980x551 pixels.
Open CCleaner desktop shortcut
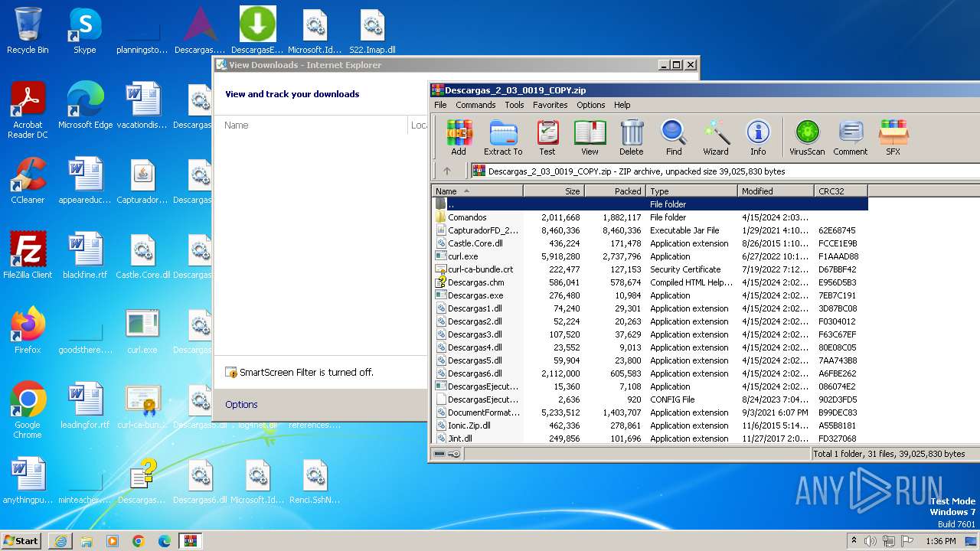pyautogui.click(x=28, y=181)
